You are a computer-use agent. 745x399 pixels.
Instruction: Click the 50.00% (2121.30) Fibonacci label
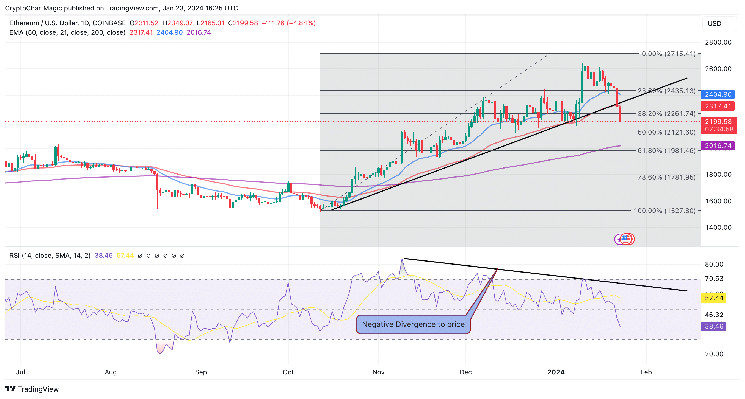click(666, 132)
